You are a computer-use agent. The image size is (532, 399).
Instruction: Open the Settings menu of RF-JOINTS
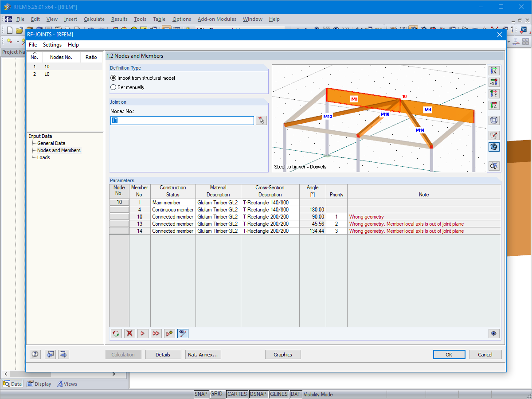coord(52,44)
